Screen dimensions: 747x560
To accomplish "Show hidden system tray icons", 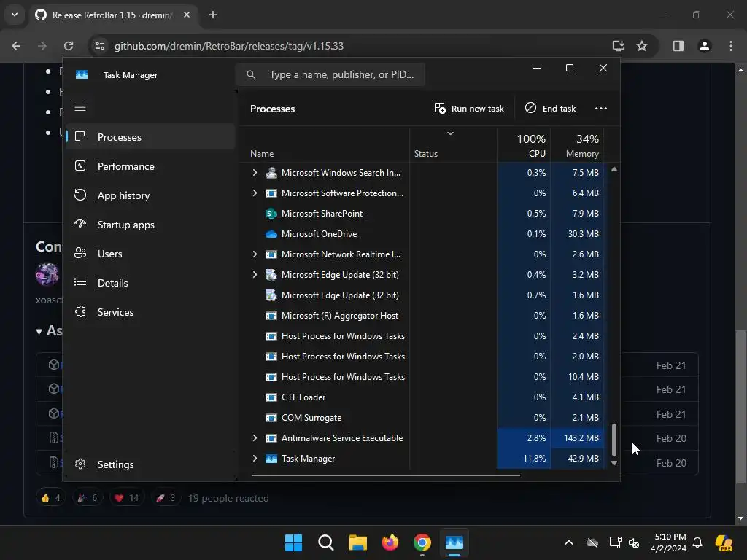I will pos(568,542).
